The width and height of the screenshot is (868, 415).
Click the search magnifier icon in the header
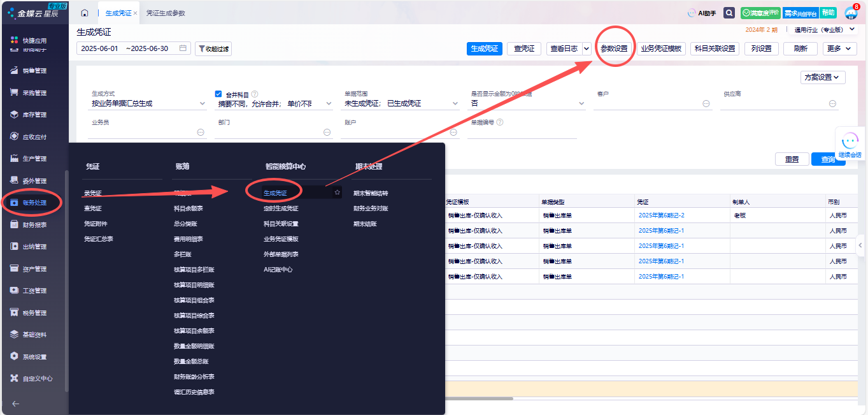[729, 13]
